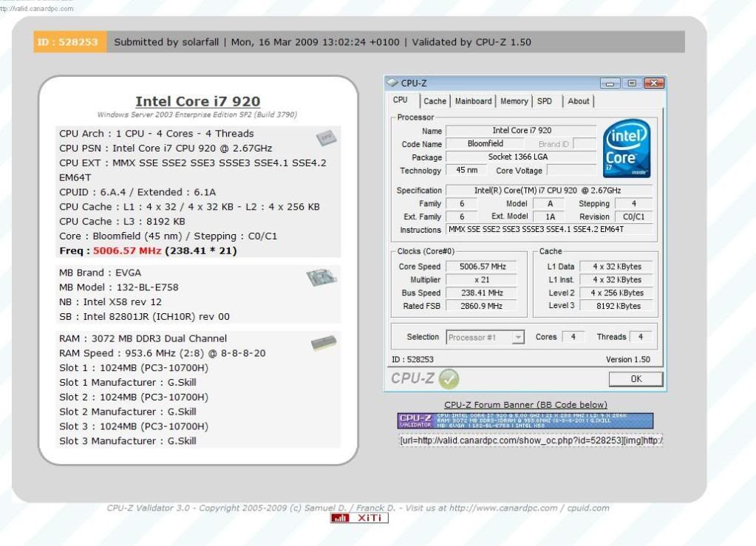The height and width of the screenshot is (546, 756).
Task: Select the About tab
Action: 578,101
